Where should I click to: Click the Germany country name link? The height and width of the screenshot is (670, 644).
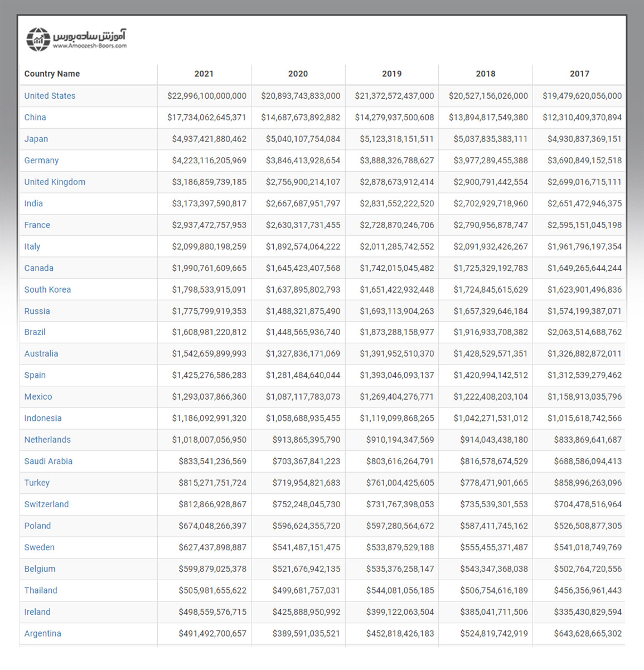41,161
